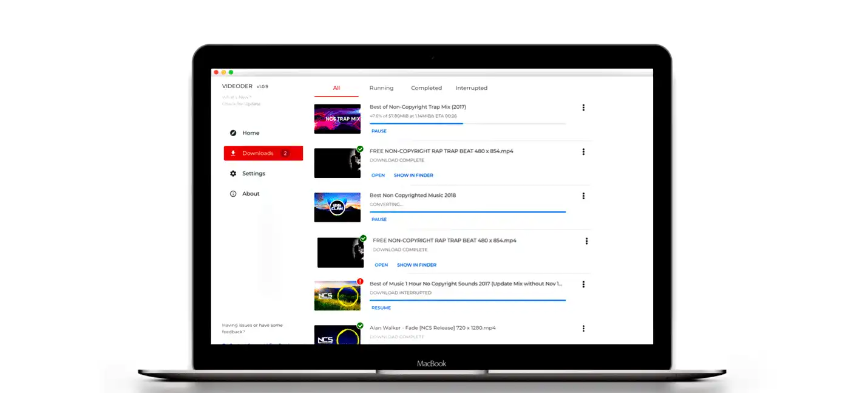
Task: Open the NCS TRAP MIX thumbnail
Action: point(337,119)
